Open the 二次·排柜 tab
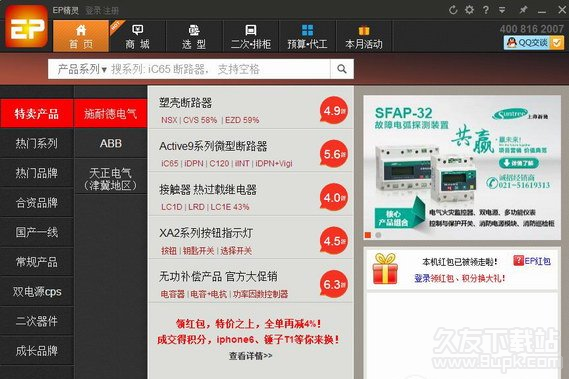 tap(251, 36)
